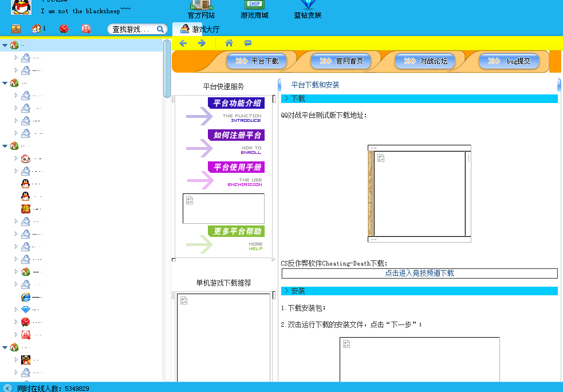Expand the armored penguin tree node
The image size is (563, 392).
pos(16,359)
